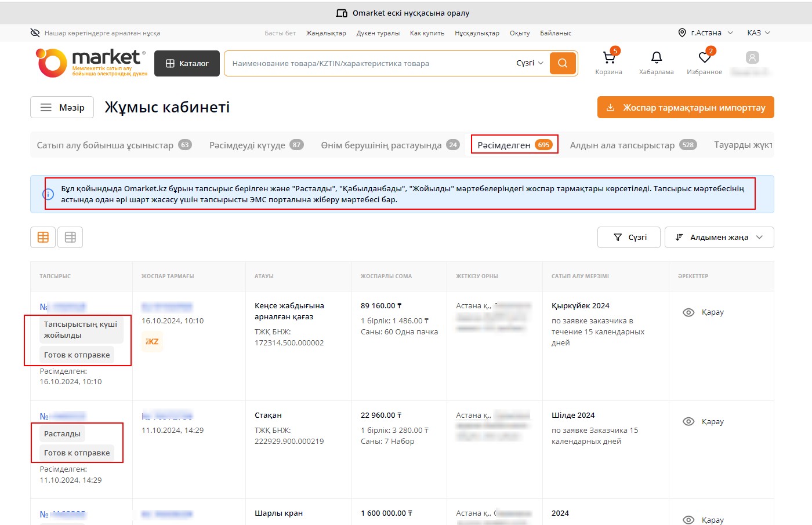Screen dimensions: 812x525
Task: Open Хабарлама notifications bell
Action: 656,58
